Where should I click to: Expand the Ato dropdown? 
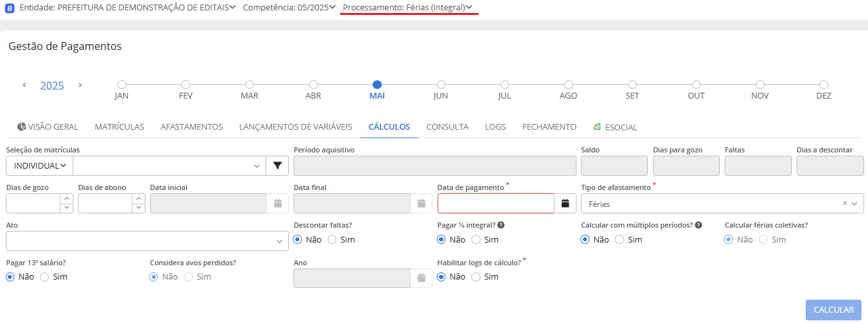(x=279, y=241)
